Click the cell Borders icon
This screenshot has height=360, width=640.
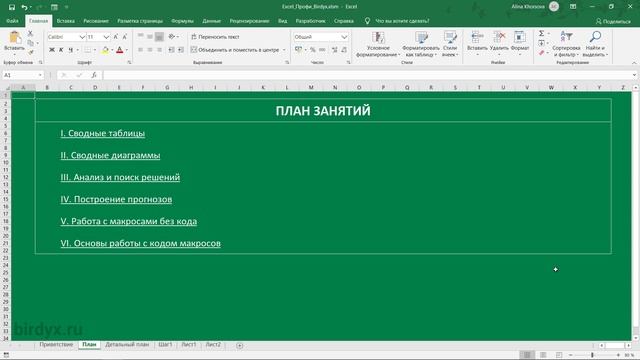87,50
